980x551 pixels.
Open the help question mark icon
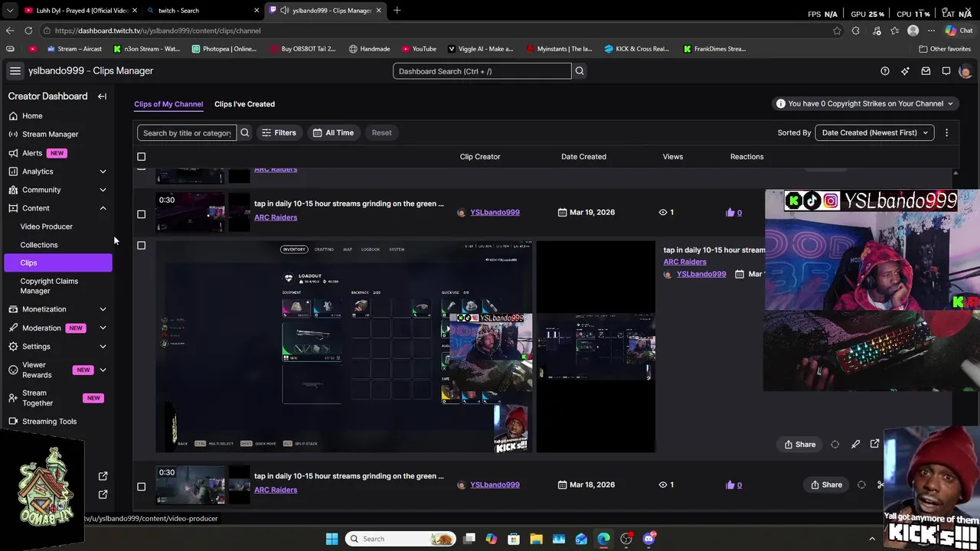click(885, 71)
